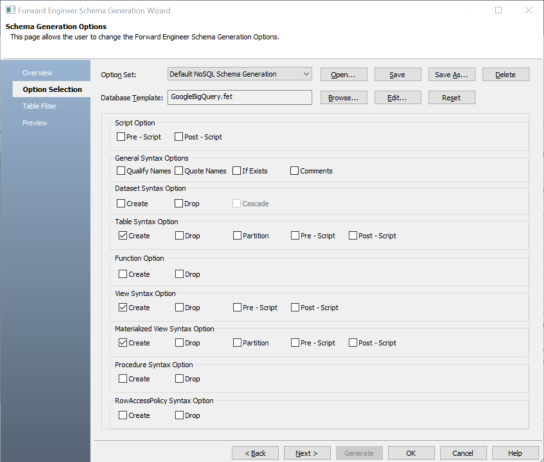This screenshot has width=544, height=462.
Task: Enable Drop in Dataset Syntax Option
Action: [x=179, y=203]
